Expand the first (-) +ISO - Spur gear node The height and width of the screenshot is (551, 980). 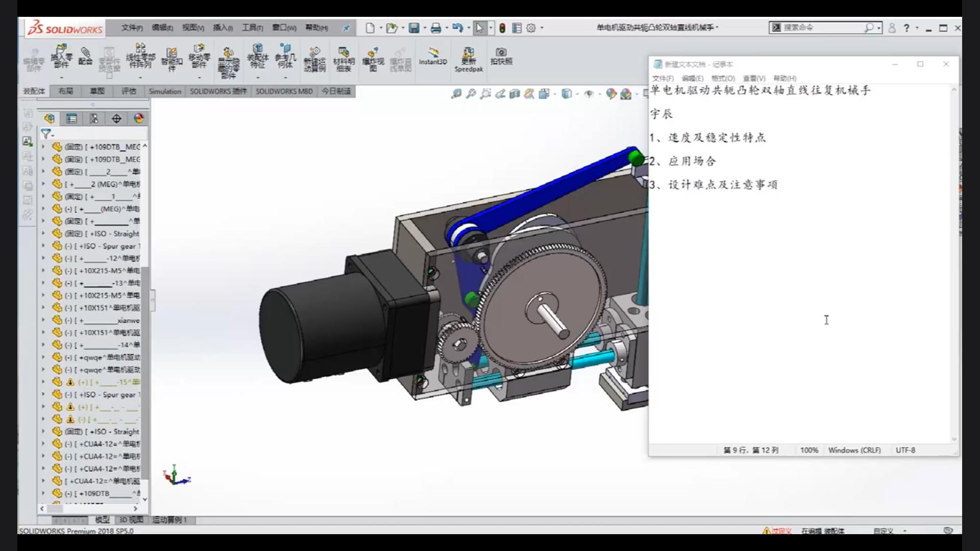(43, 246)
